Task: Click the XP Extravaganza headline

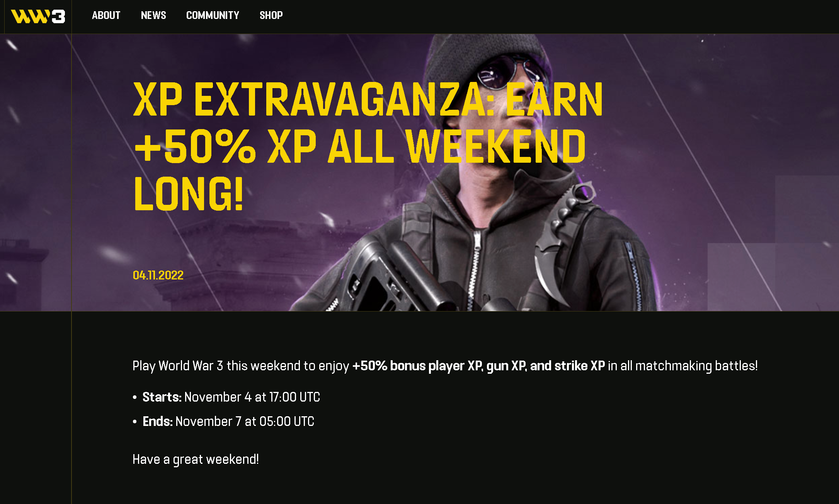Action: [x=368, y=146]
